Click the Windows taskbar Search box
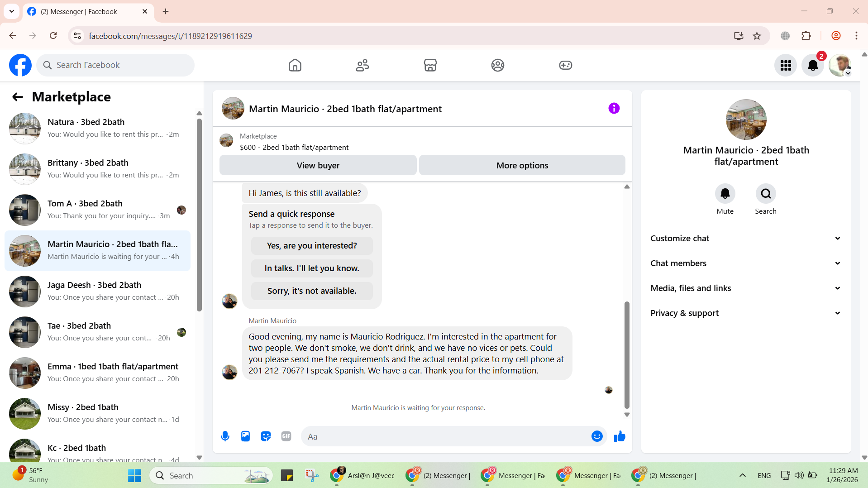The width and height of the screenshot is (868, 488). coord(211,475)
